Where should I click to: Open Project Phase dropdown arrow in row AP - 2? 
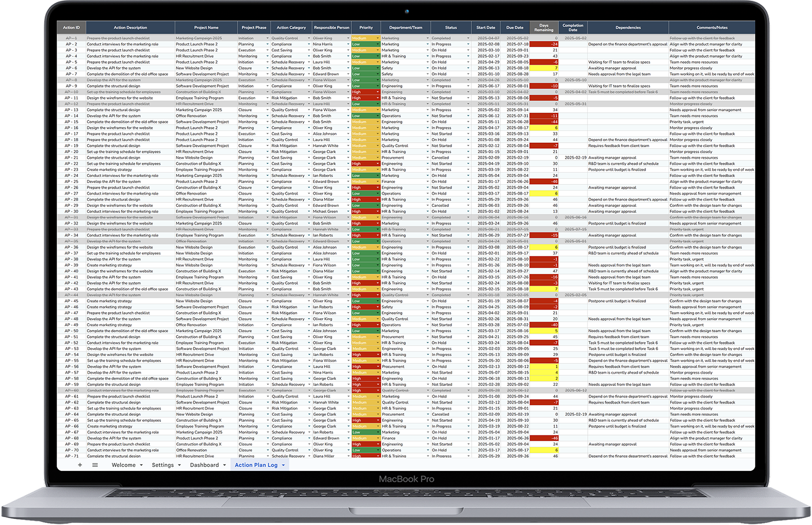(x=267, y=45)
